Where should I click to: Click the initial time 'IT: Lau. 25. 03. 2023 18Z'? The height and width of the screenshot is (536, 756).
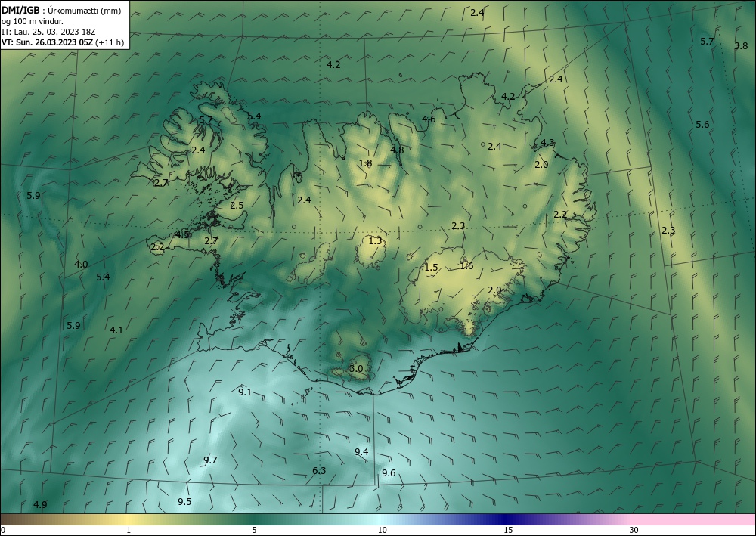pos(48,32)
